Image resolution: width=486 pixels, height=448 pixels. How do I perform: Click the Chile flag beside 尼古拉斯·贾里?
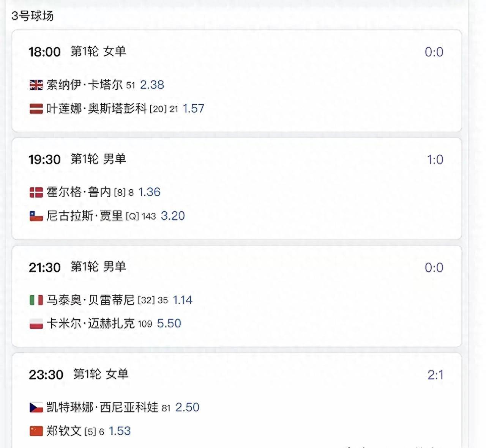click(x=36, y=216)
